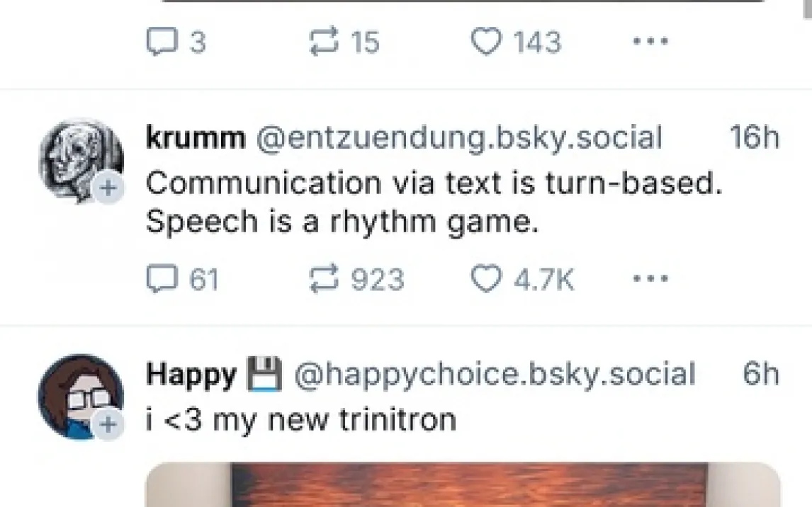Click the krumm display name
Image resolution: width=812 pixels, height=507 pixels.
[x=196, y=137]
